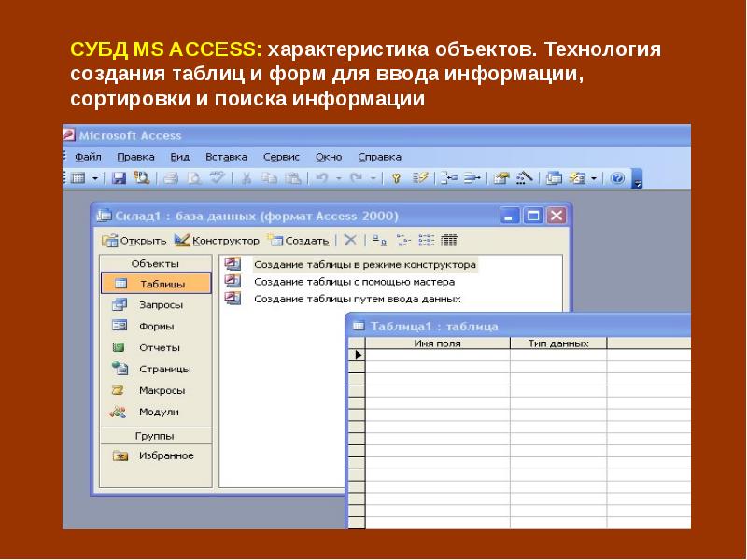Open the Окно menu
The height and width of the screenshot is (560, 747).
[x=329, y=157]
